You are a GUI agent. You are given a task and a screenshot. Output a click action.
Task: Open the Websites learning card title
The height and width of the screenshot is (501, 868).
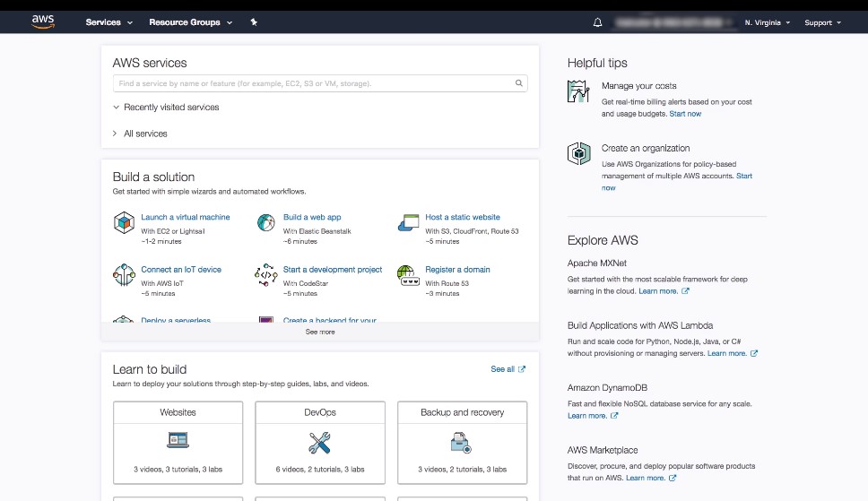pyautogui.click(x=178, y=412)
